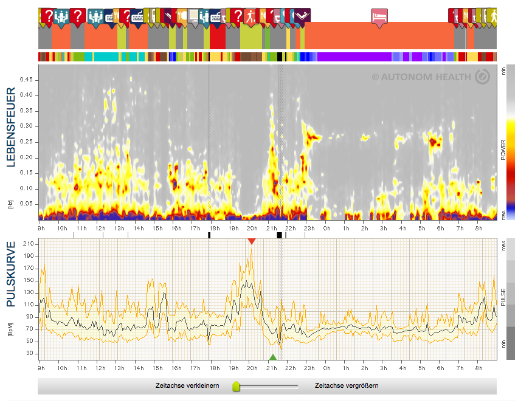Open the orange plate-and-fork meal marker near 16:30

(182, 16)
